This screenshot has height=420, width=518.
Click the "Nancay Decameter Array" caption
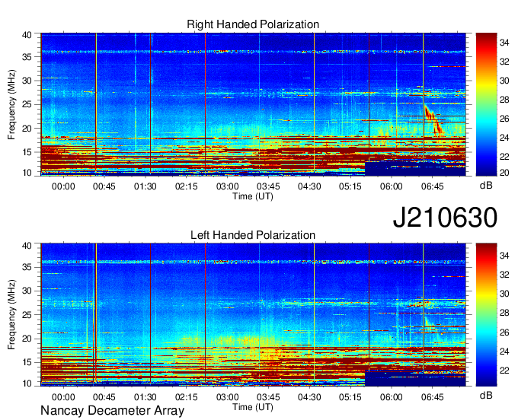click(x=112, y=411)
